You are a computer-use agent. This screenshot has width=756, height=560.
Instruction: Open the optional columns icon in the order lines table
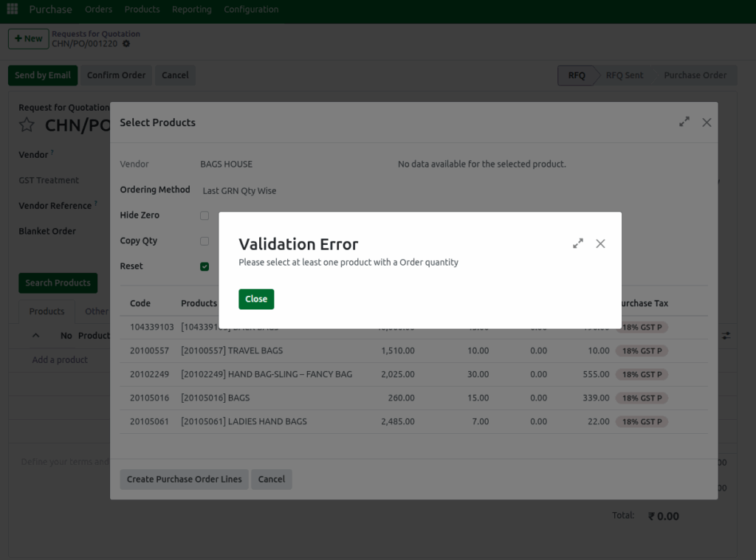click(726, 335)
